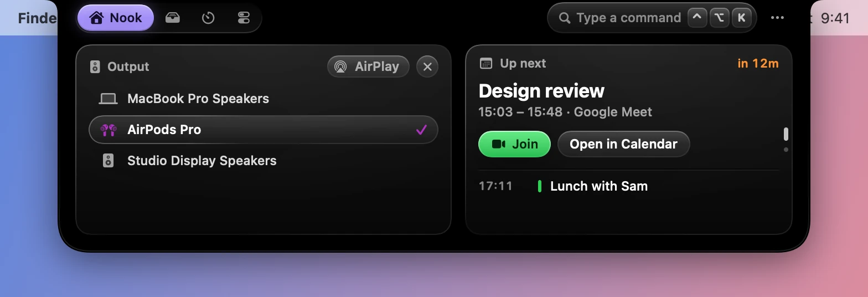Click the calendar icon beside Up next
Image resolution: width=868 pixels, height=297 pixels.
click(486, 64)
